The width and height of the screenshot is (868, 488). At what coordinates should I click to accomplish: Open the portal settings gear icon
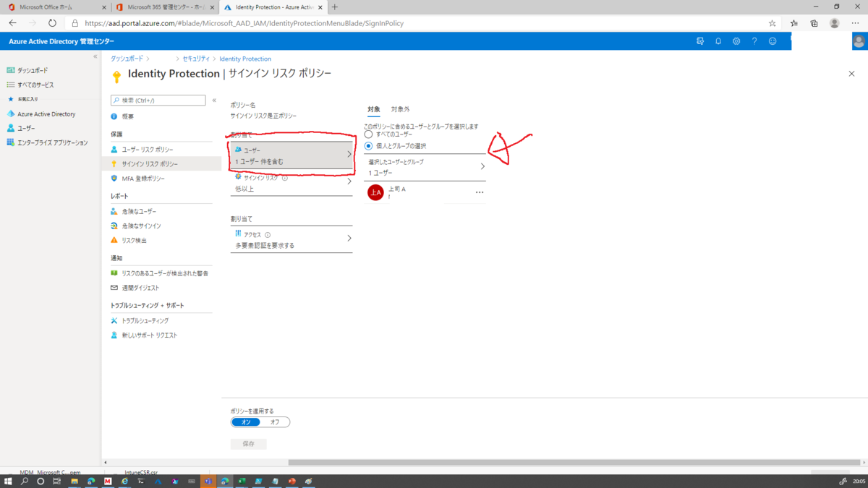pyautogui.click(x=736, y=41)
